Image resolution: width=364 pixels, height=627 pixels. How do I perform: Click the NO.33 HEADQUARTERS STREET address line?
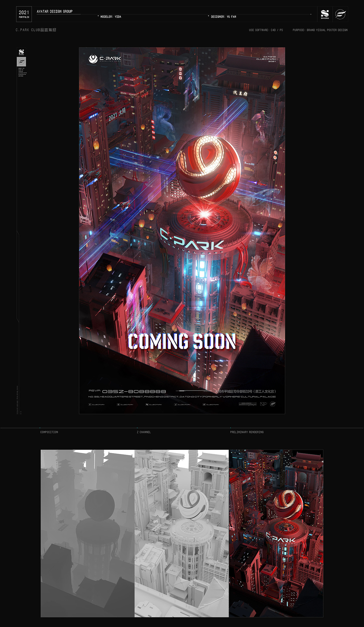pyautogui.click(x=182, y=397)
